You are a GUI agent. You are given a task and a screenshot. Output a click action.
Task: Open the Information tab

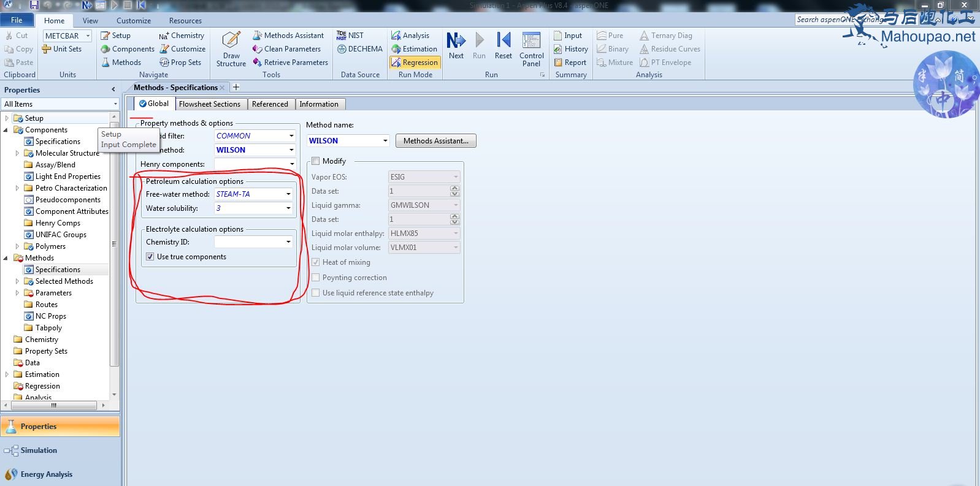[319, 104]
